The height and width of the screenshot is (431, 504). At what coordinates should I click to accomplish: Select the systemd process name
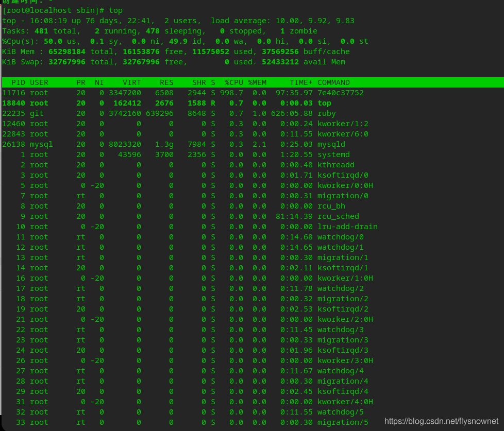333,154
